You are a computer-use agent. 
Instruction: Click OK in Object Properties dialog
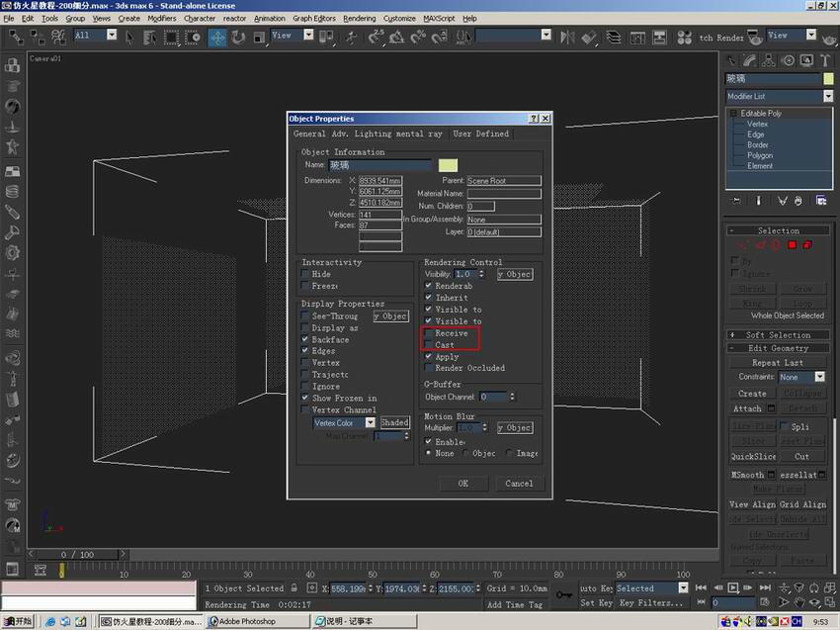(x=462, y=484)
